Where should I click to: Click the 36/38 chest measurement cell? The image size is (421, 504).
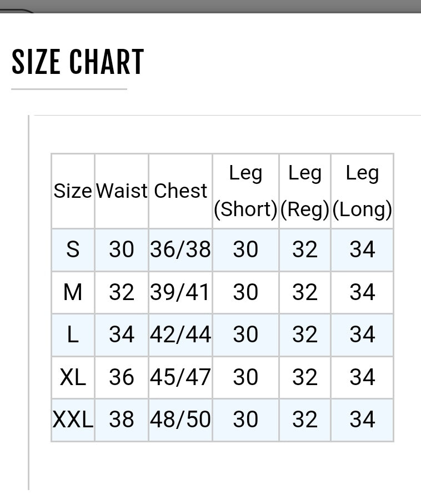click(181, 249)
